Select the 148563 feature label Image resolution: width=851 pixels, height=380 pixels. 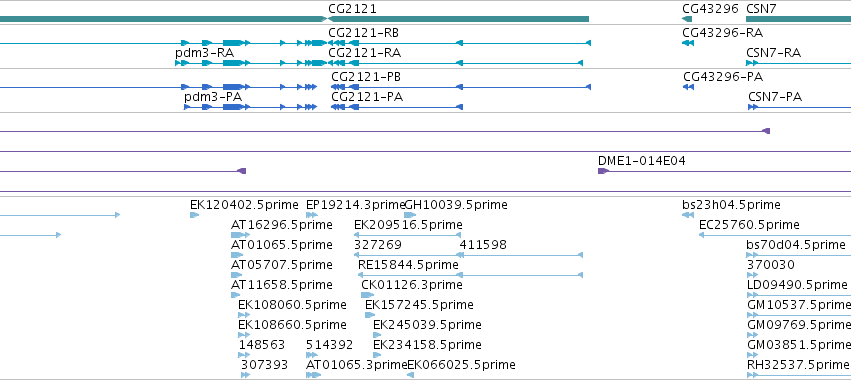(x=262, y=345)
